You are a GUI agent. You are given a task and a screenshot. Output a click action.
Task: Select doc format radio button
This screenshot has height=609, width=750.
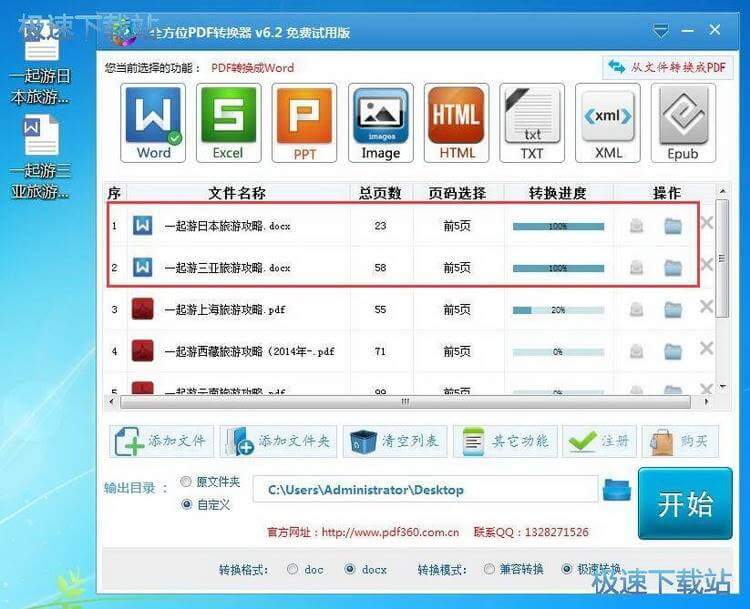pyautogui.click(x=292, y=569)
